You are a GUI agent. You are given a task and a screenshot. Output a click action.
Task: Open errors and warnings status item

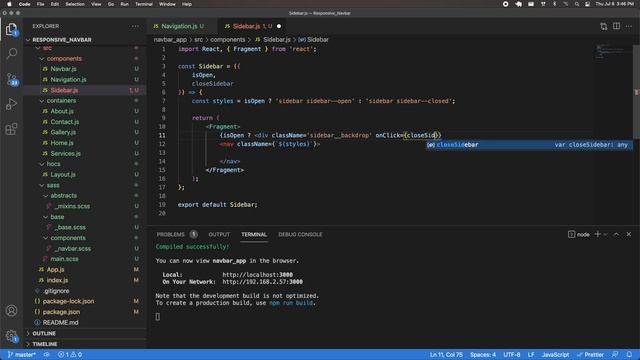[x=70, y=355]
